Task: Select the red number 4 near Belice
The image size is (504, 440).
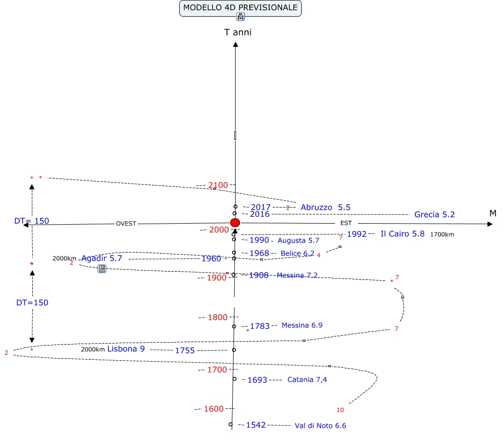Action: pos(318,255)
